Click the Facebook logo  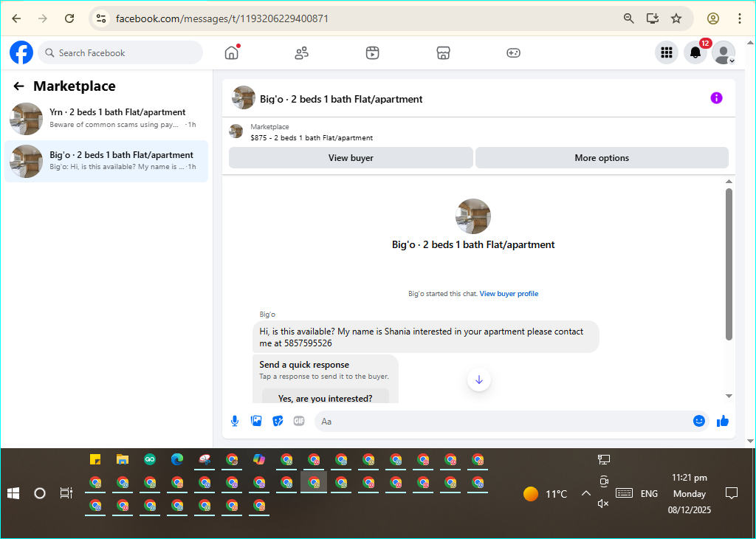coord(21,52)
